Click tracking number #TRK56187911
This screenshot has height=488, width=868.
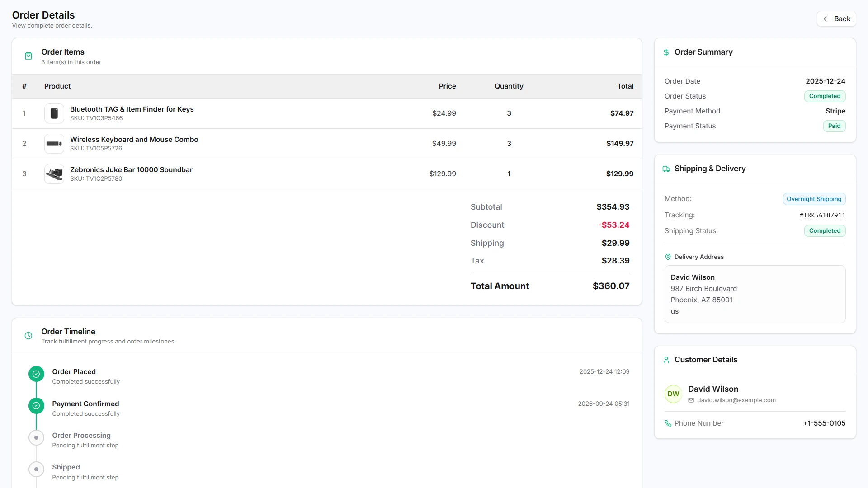(x=822, y=215)
